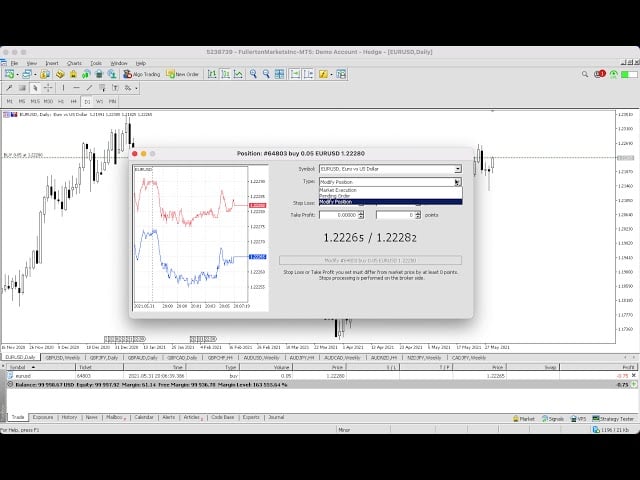Click the Take Profit price field
Viewport: 640px width, 480px height.
click(x=338, y=215)
